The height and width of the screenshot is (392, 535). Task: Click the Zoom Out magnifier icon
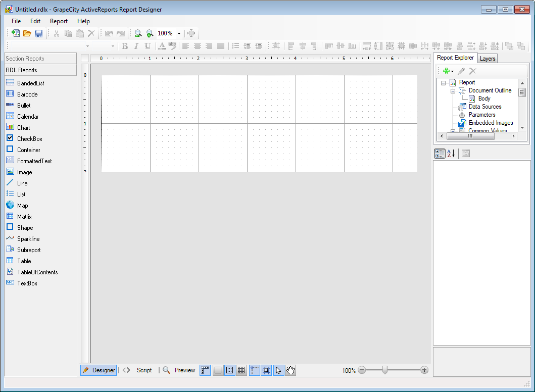[138, 33]
